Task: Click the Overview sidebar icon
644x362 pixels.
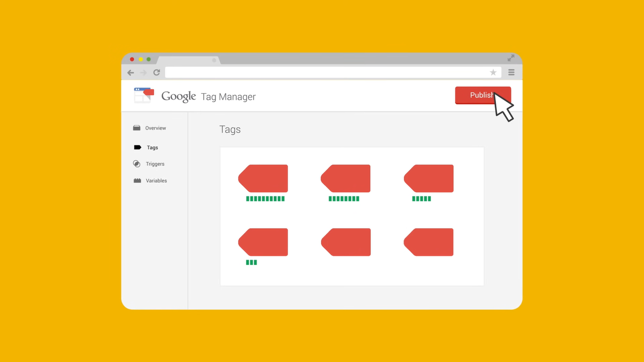Action: click(x=137, y=128)
